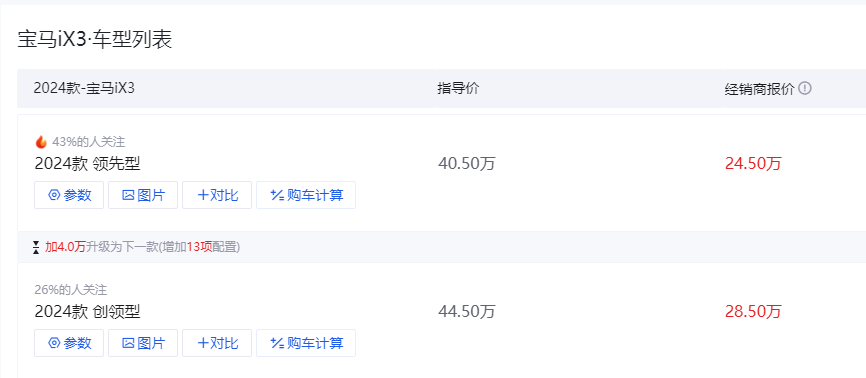Add 2024款 创领型 to 对比

click(x=217, y=343)
